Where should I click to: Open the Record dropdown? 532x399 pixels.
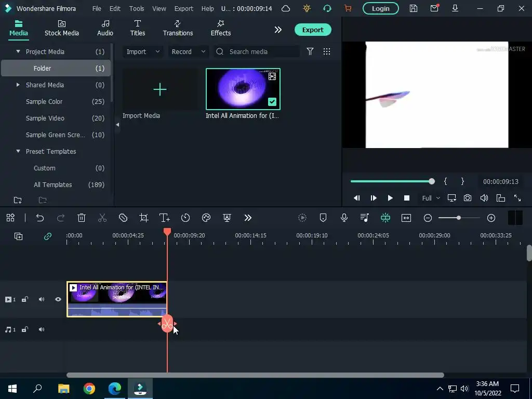188,51
